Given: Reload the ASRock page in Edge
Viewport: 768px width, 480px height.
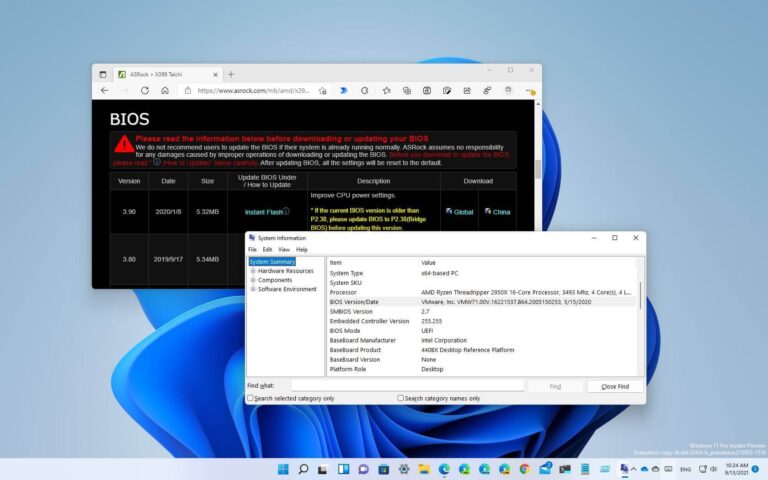Looking at the screenshot, I should [144, 91].
